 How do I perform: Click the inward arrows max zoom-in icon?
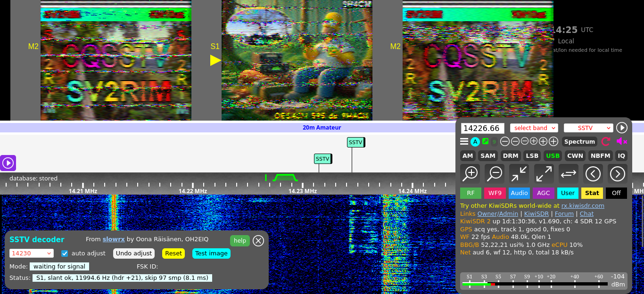point(520,174)
